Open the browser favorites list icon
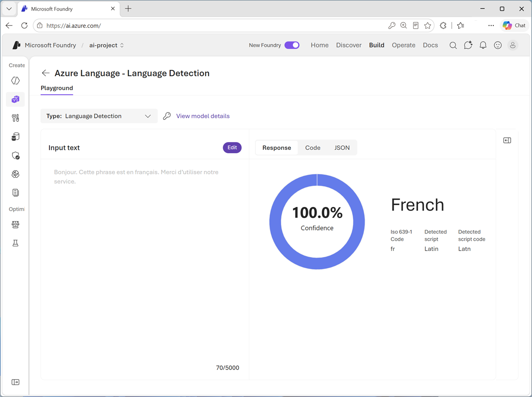 (461, 26)
